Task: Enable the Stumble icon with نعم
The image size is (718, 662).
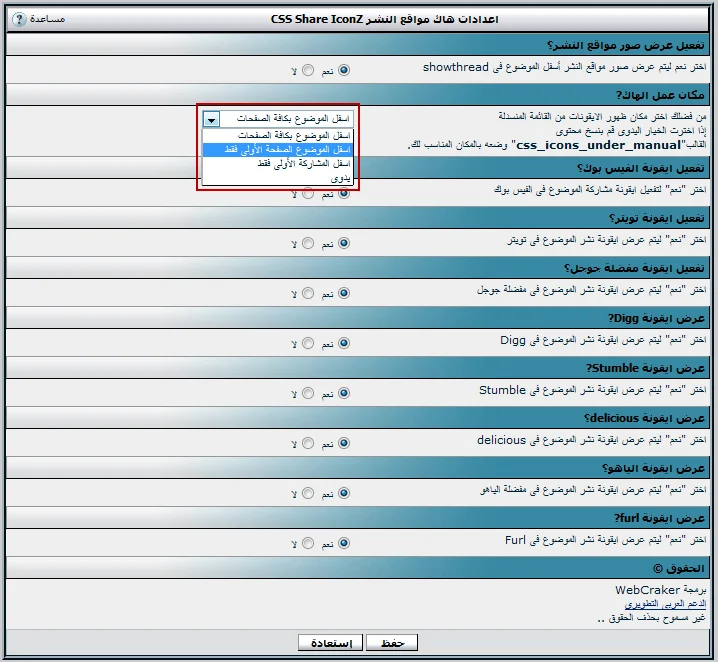Action: tap(344, 393)
